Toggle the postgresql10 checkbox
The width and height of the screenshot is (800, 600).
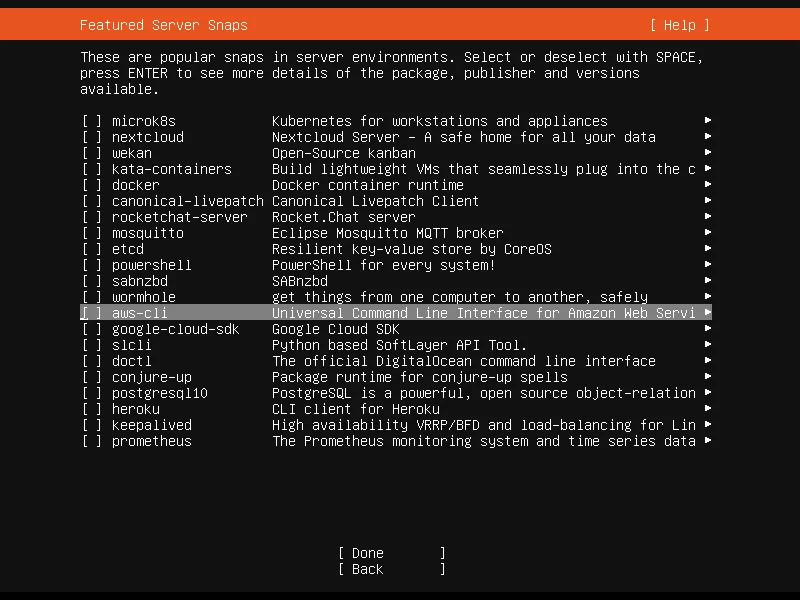[x=92, y=393]
